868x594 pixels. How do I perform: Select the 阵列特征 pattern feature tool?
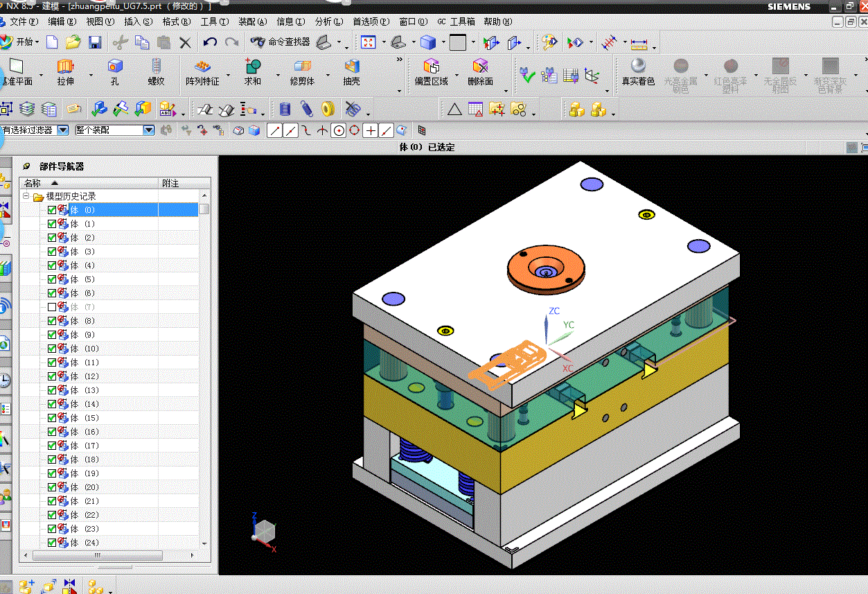(202, 73)
